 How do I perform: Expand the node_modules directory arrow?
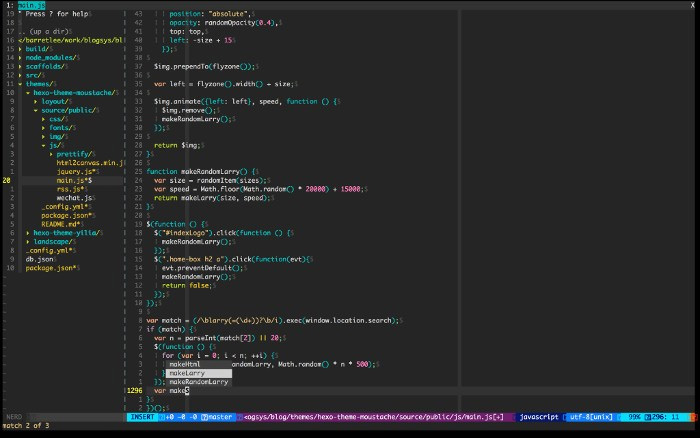(x=20, y=57)
